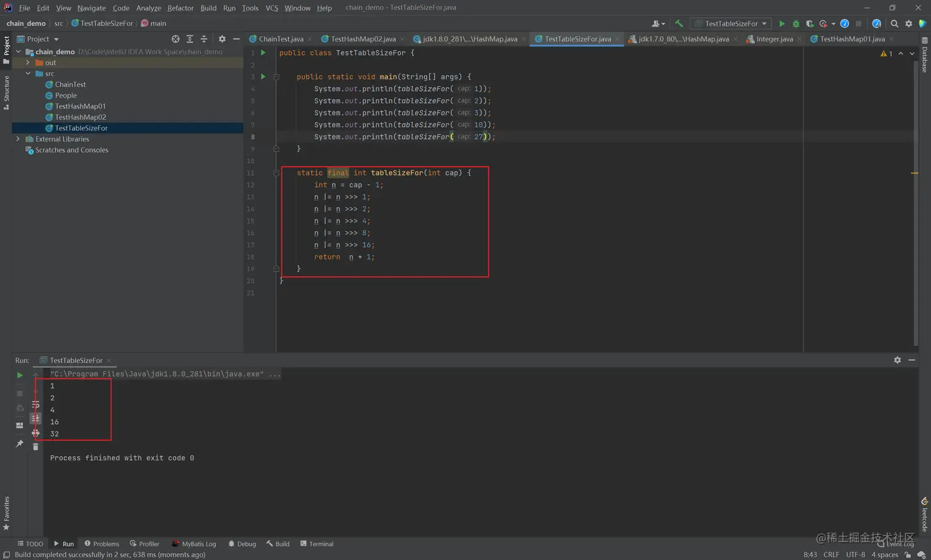Viewport: 931px width, 560px height.
Task: Open the Analyze menu
Action: click(148, 8)
